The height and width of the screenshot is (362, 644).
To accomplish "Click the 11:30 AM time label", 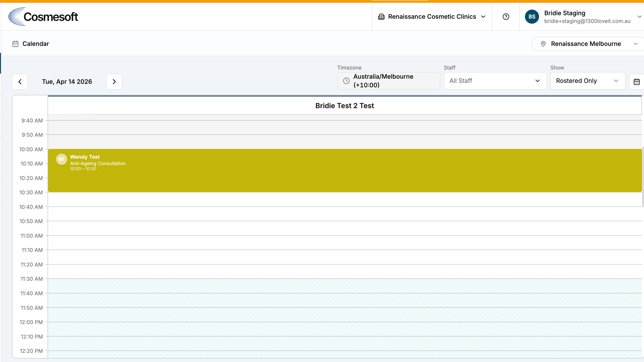I will click(x=31, y=279).
